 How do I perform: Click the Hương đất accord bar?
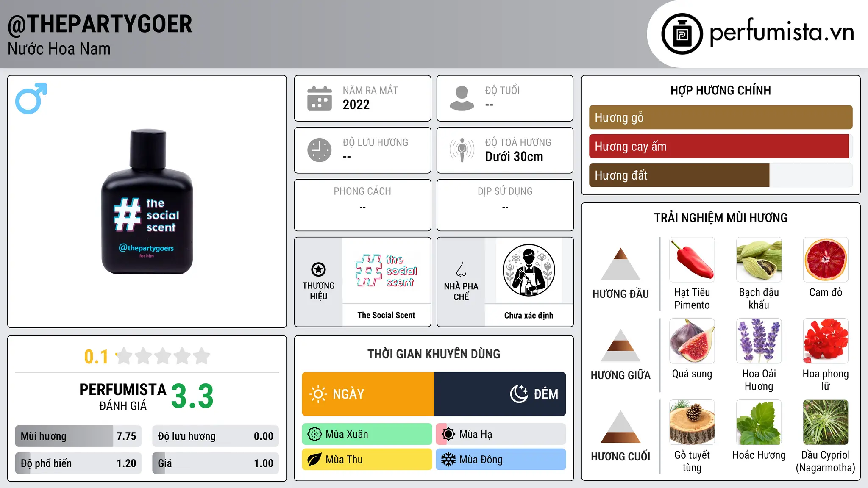[721, 175]
